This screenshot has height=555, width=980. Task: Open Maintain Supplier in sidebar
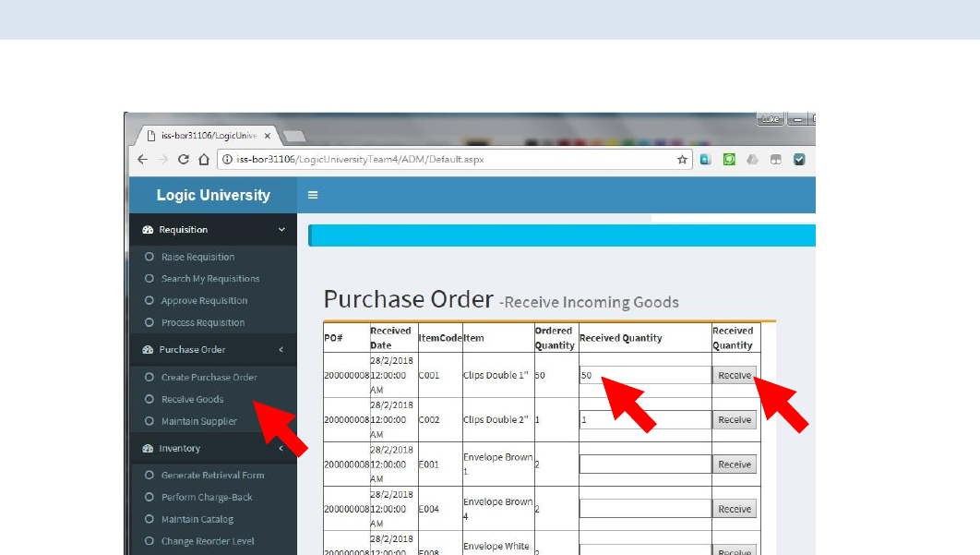(198, 422)
